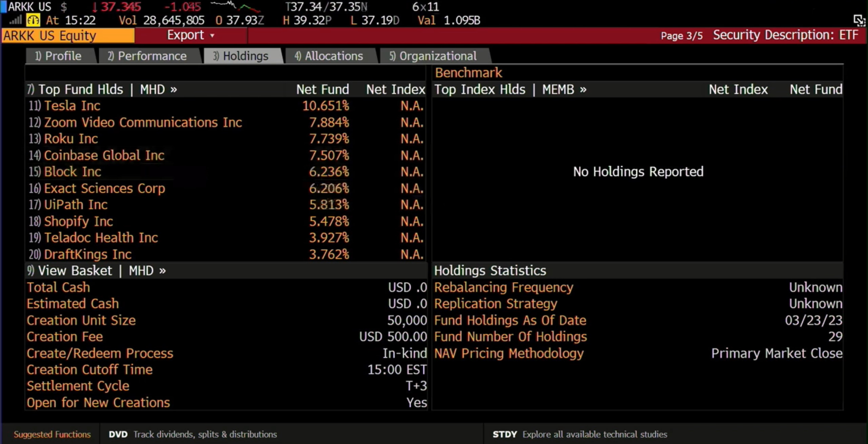Click Fund Holdings As Of Date label
The height and width of the screenshot is (444, 868).
510,320
